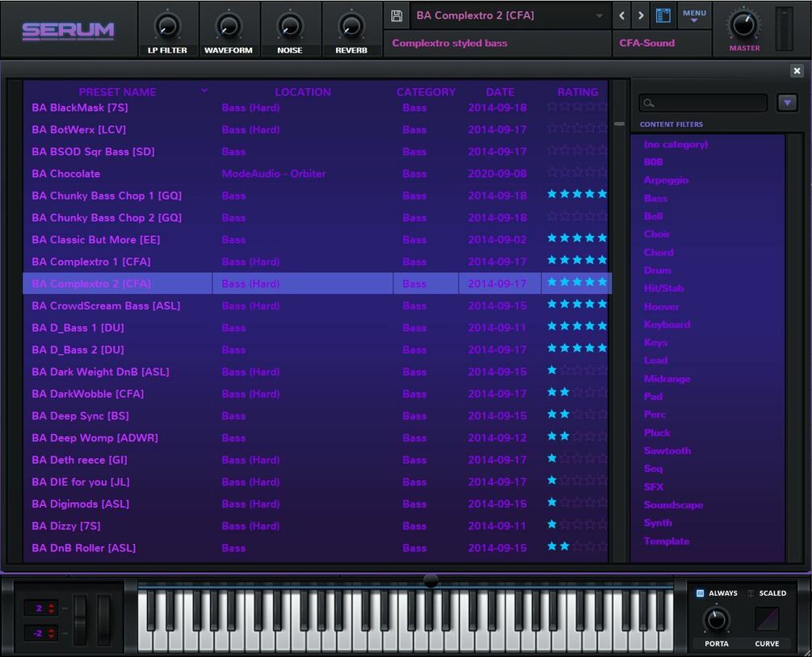Click the save preset floppy icon

[397, 15]
